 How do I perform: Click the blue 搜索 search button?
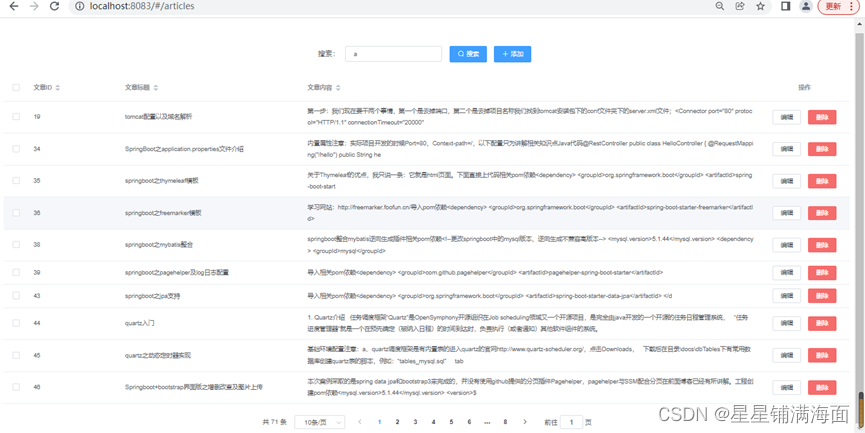pos(468,54)
